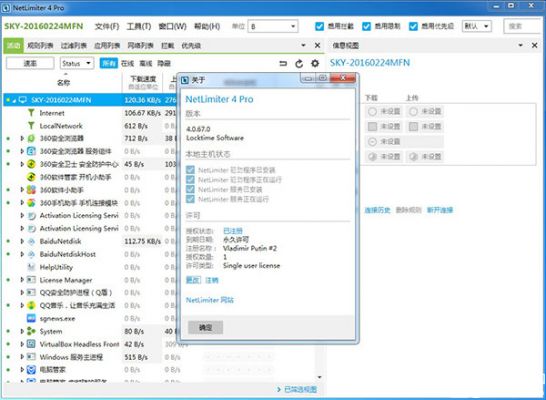The image size is (546, 400).
Task: Click the BaiduNetdiskHost app icon
Action: coord(31,254)
